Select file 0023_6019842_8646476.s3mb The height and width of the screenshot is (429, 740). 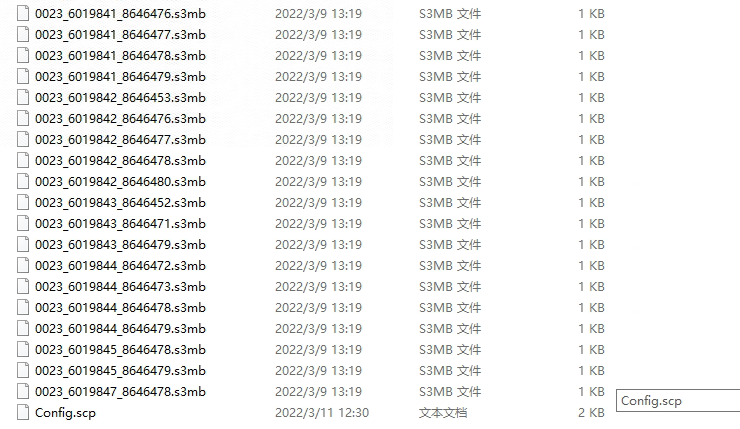120,118
